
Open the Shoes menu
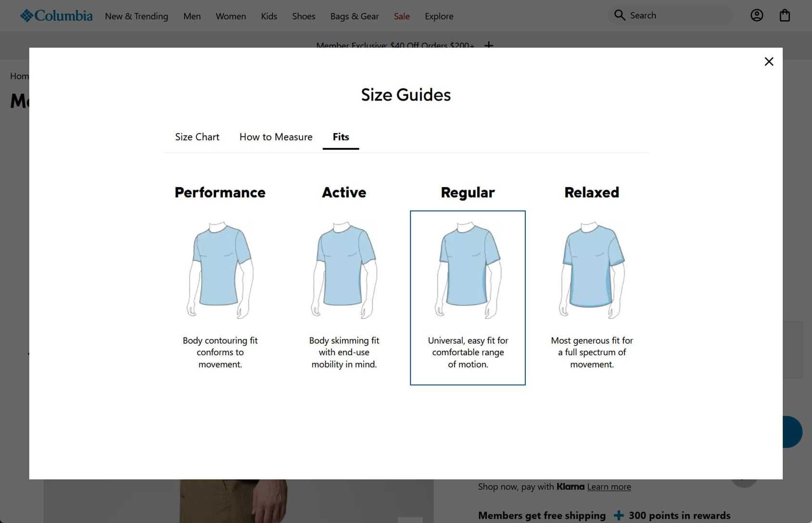pyautogui.click(x=304, y=16)
